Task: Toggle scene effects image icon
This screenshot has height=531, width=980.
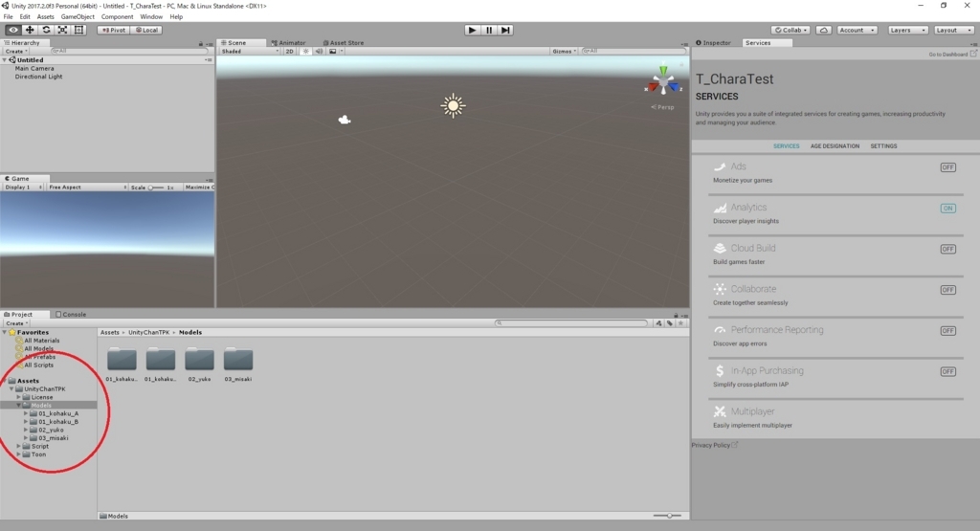Action: tap(332, 52)
